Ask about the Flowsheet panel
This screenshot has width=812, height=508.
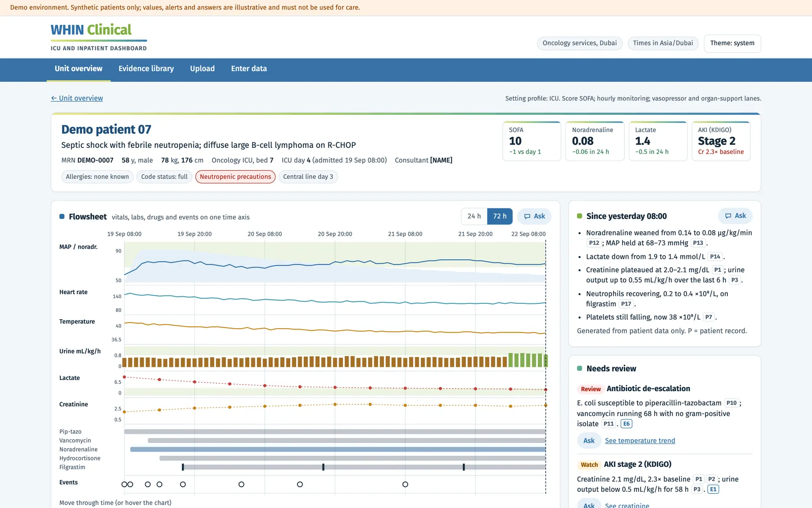[534, 216]
